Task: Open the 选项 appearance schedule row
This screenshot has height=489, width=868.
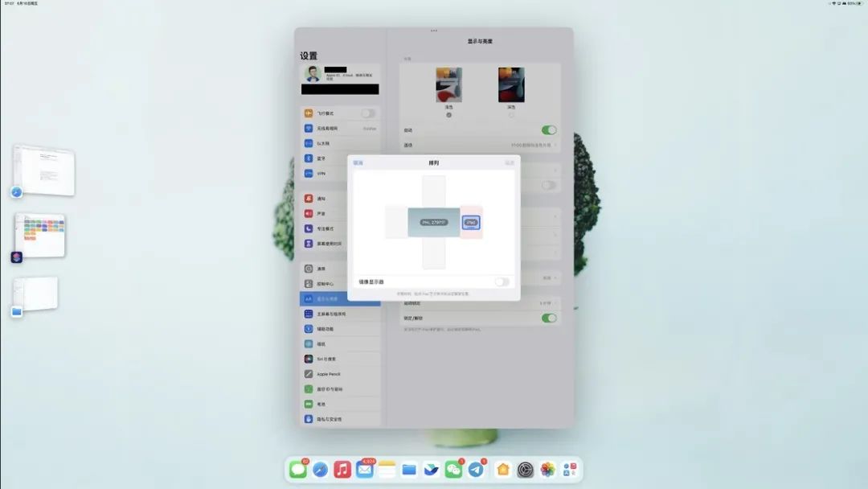Action: pyautogui.click(x=480, y=145)
